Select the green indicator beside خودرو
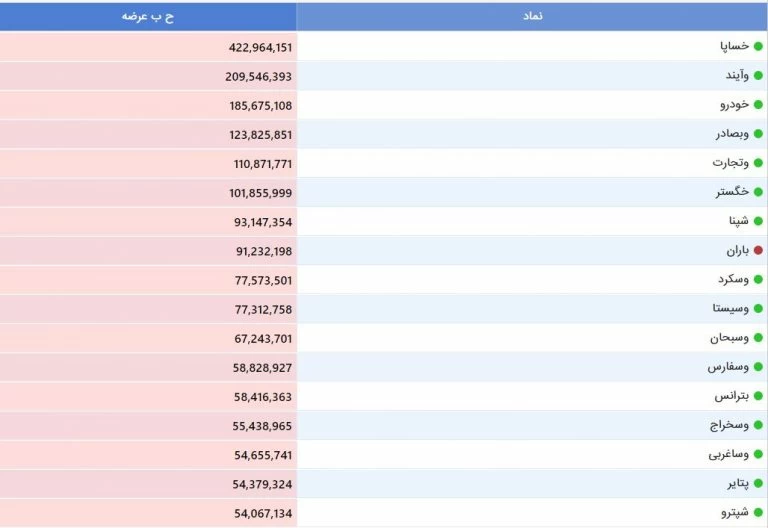768x528 pixels. click(x=758, y=105)
